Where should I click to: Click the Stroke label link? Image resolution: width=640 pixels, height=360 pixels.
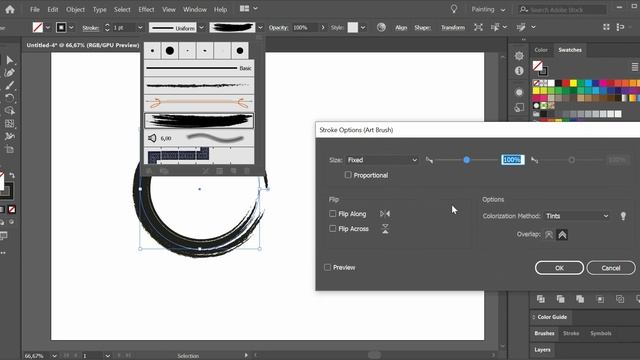point(91,28)
